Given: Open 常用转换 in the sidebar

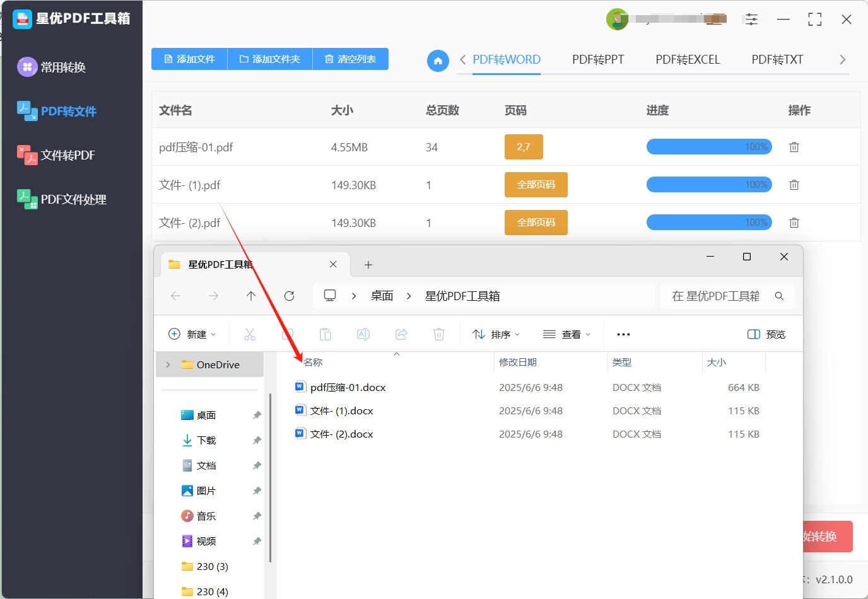Looking at the screenshot, I should (52, 67).
